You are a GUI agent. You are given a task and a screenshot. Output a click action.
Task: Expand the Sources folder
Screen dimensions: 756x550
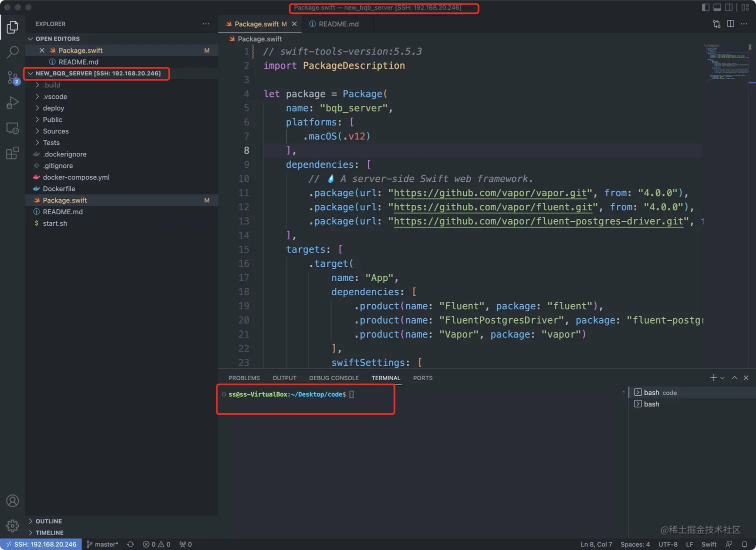click(x=121, y=131)
